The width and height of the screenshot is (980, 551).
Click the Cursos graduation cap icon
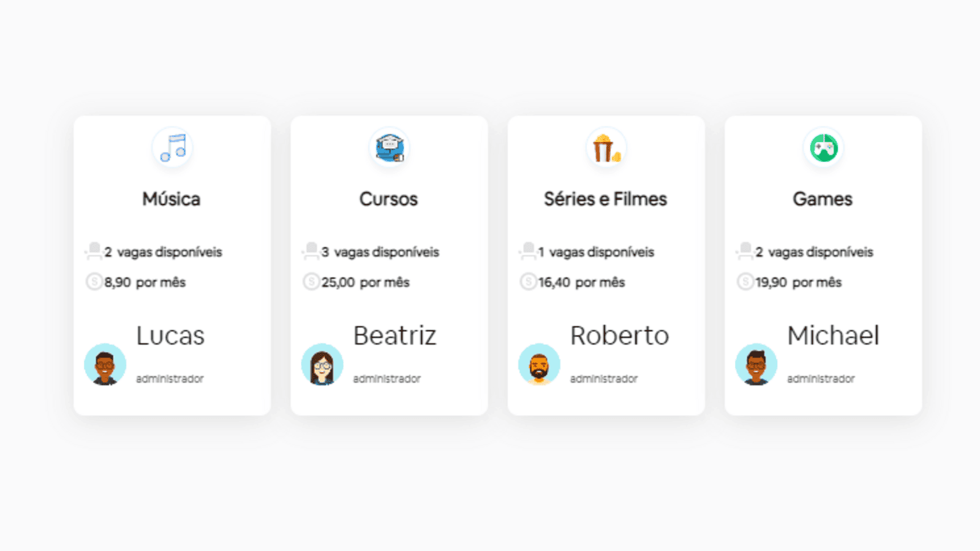pos(390,148)
